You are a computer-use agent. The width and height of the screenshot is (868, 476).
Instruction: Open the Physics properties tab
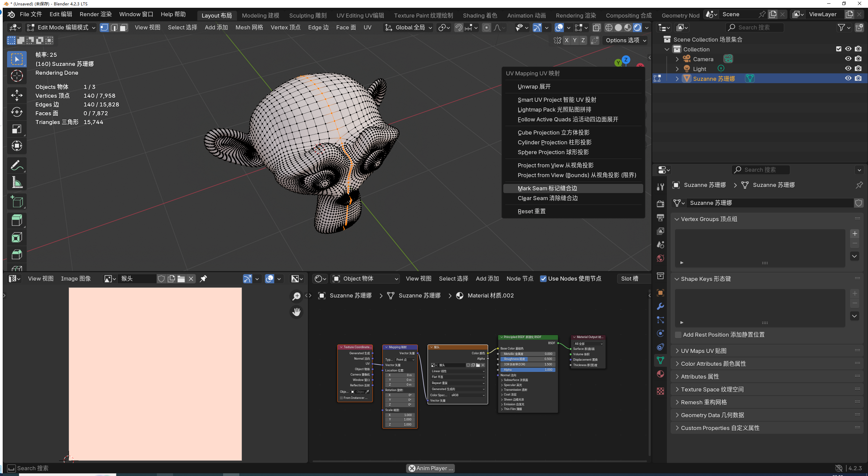coord(660,333)
